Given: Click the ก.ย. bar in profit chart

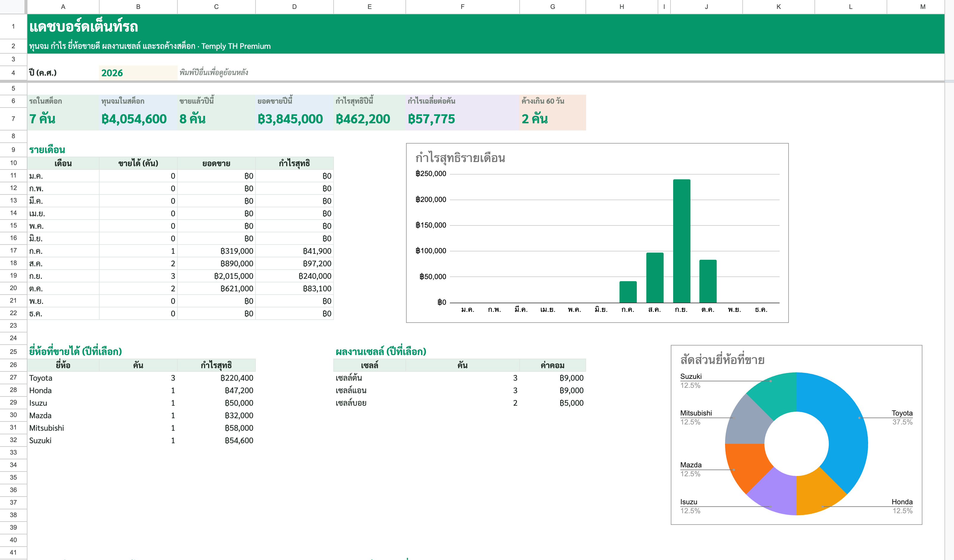Looking at the screenshot, I should click(x=682, y=241).
